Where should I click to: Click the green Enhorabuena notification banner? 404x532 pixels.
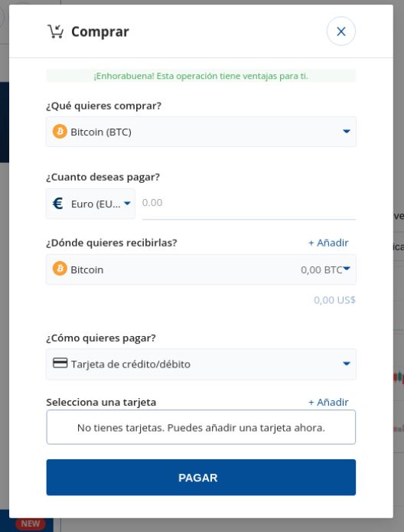tap(201, 76)
